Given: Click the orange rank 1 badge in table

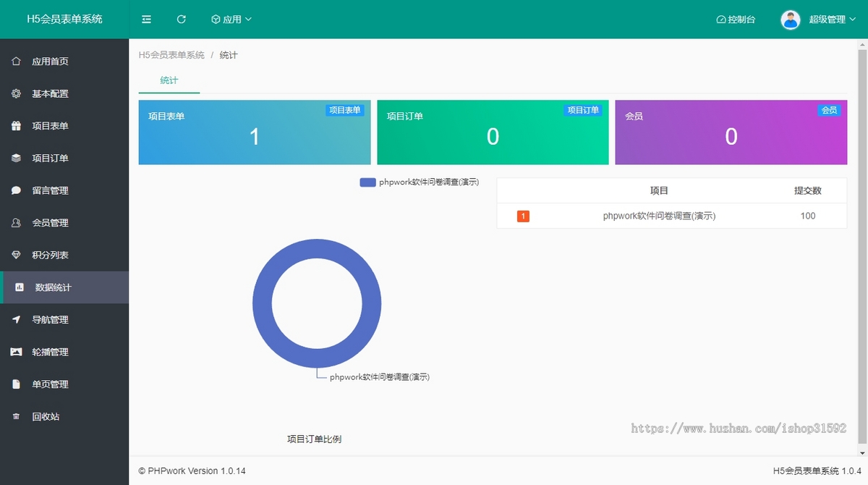Looking at the screenshot, I should [523, 216].
